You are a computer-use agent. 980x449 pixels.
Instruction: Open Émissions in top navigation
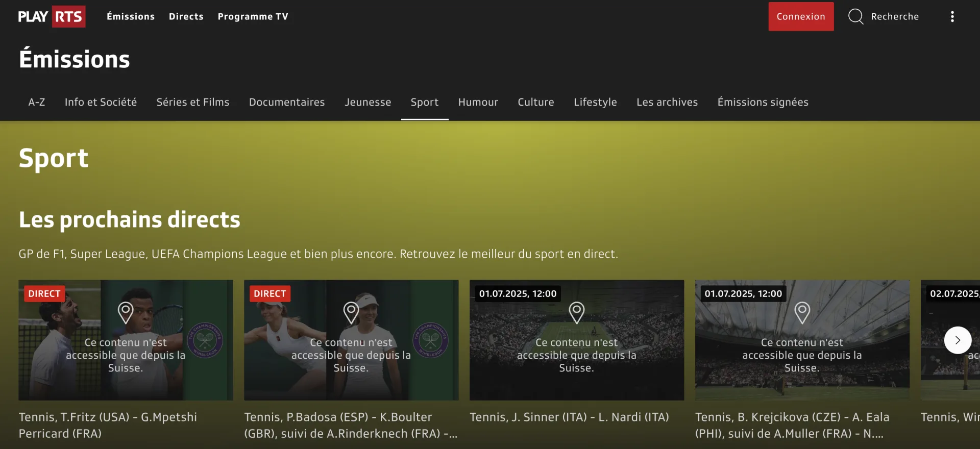pos(131,16)
